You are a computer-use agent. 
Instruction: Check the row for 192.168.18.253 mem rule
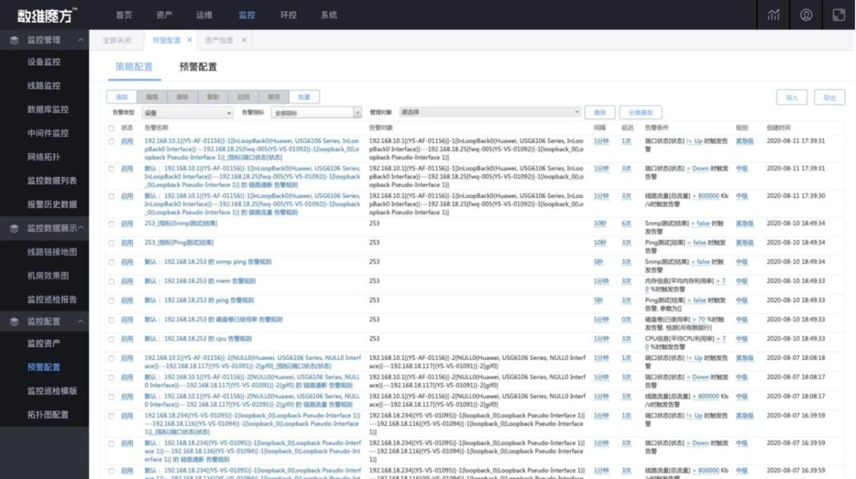(x=111, y=281)
